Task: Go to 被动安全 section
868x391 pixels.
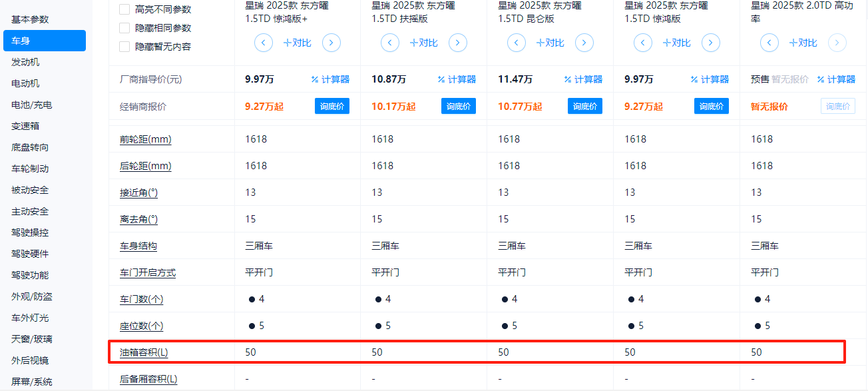Action: [30, 190]
